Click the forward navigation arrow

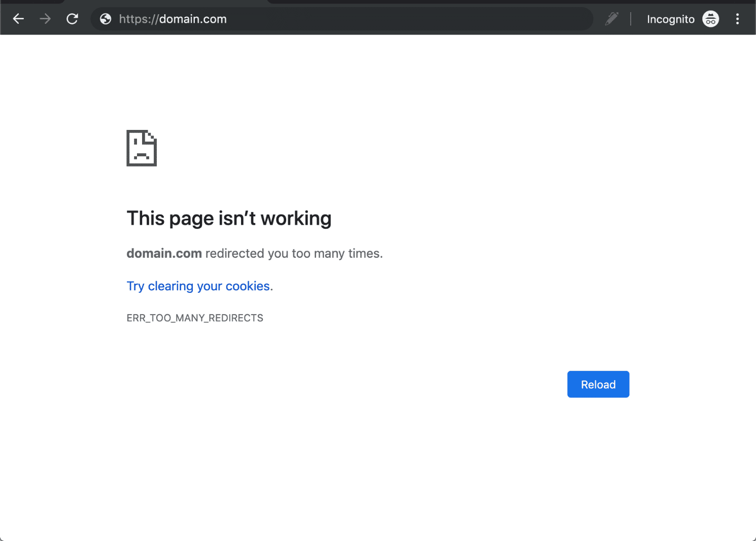(45, 19)
